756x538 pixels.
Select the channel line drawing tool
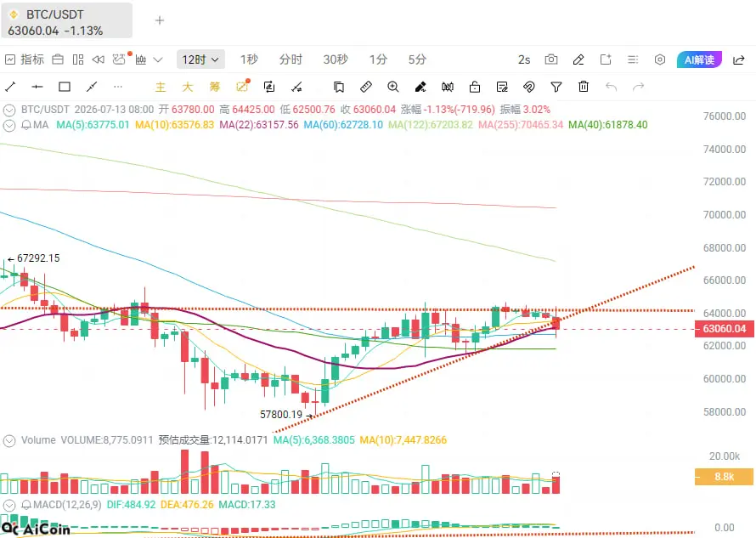tap(91, 87)
